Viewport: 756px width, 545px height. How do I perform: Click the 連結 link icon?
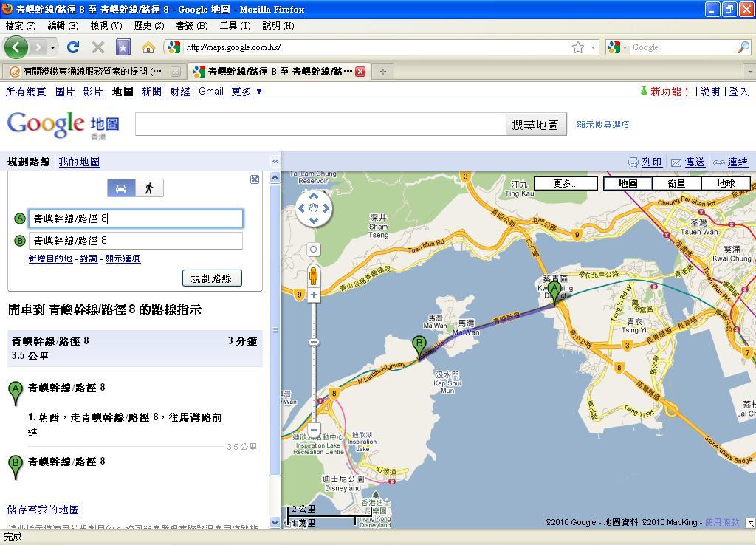click(x=731, y=162)
